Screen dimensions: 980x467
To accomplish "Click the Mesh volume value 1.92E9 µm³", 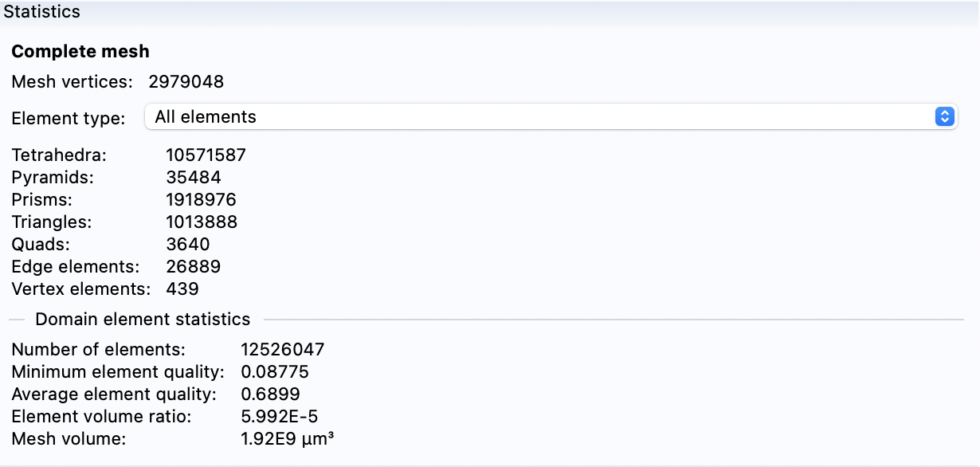I will [287, 438].
